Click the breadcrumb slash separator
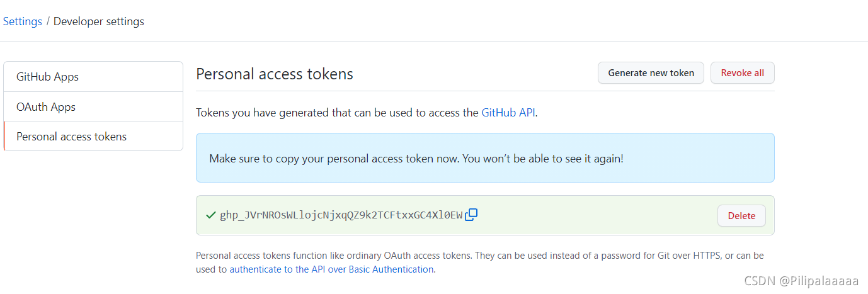This screenshot has width=868, height=294. tap(48, 21)
